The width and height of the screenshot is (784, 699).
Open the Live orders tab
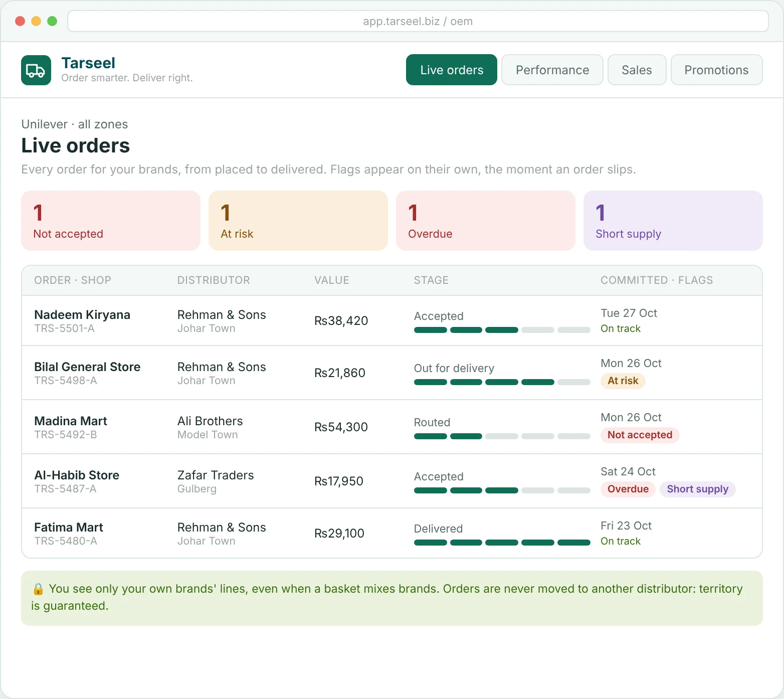click(x=452, y=70)
